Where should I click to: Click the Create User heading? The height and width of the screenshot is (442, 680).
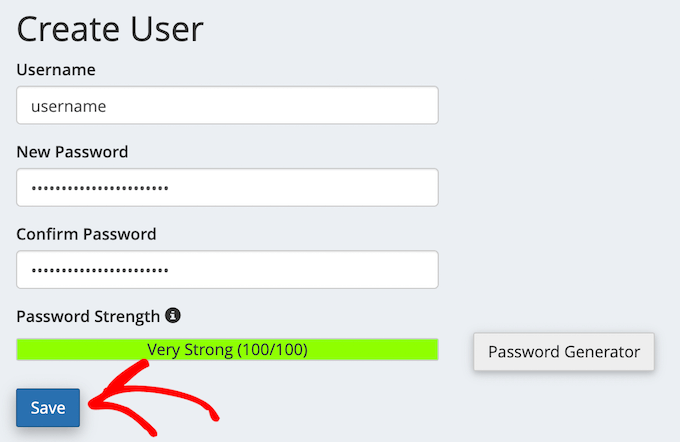110,28
